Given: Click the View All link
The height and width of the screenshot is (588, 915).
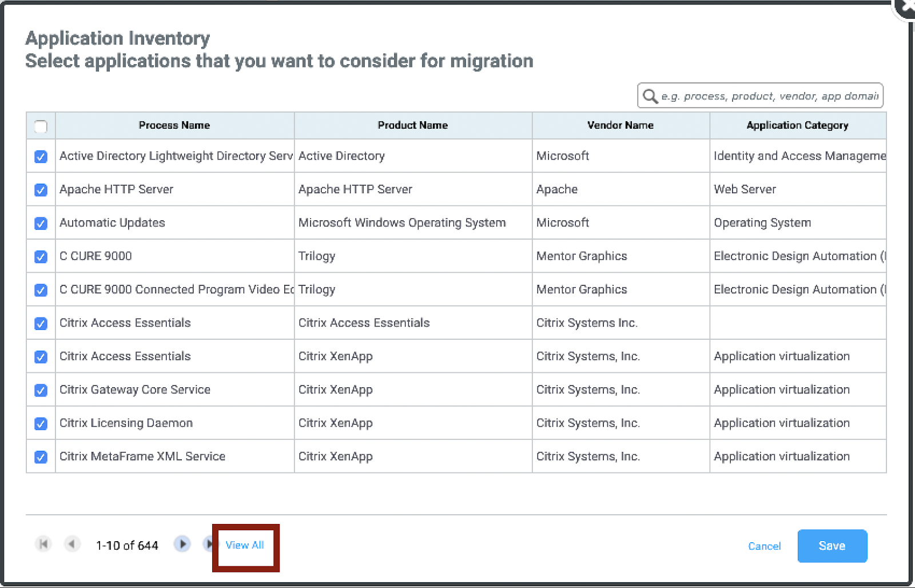Looking at the screenshot, I should click(245, 545).
